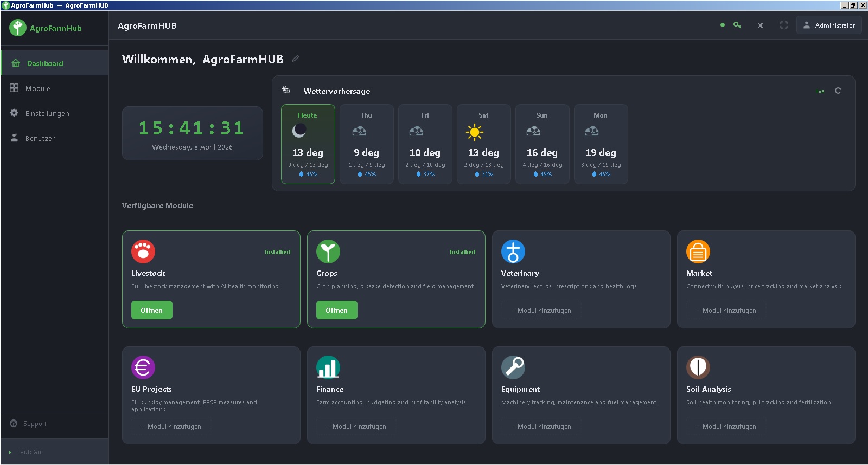Open the Administrator user menu
The height and width of the screenshot is (465, 868).
(x=829, y=25)
